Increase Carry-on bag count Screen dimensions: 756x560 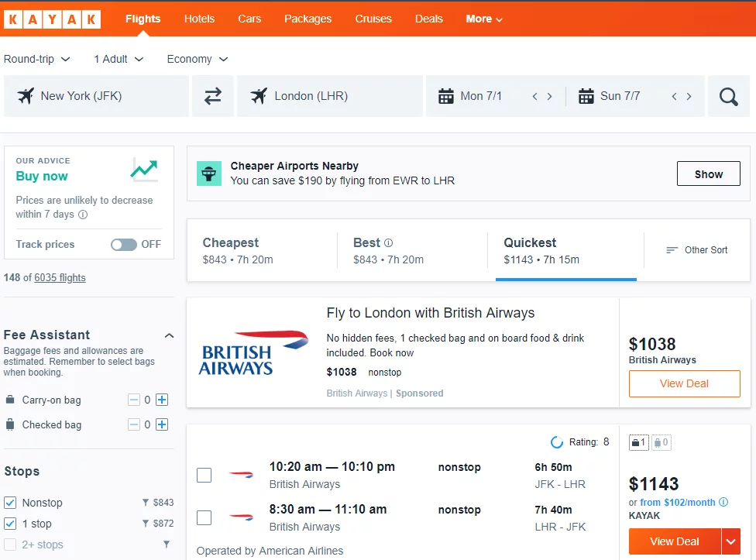(x=162, y=400)
